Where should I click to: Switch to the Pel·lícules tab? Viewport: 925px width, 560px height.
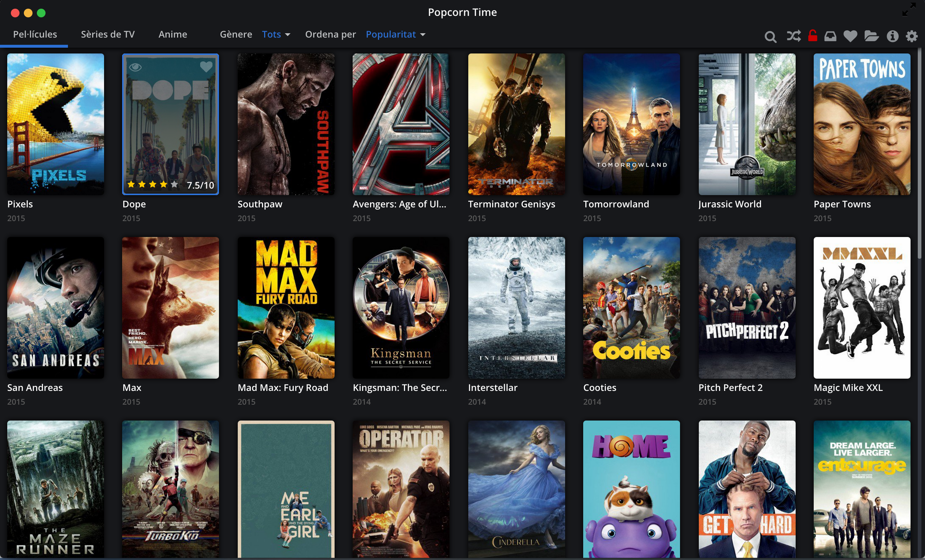35,34
